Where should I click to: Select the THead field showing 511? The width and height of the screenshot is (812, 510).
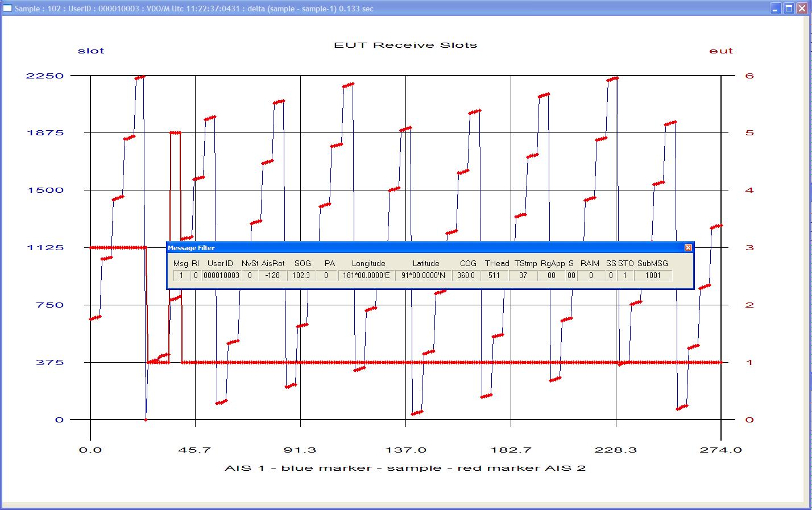click(494, 275)
